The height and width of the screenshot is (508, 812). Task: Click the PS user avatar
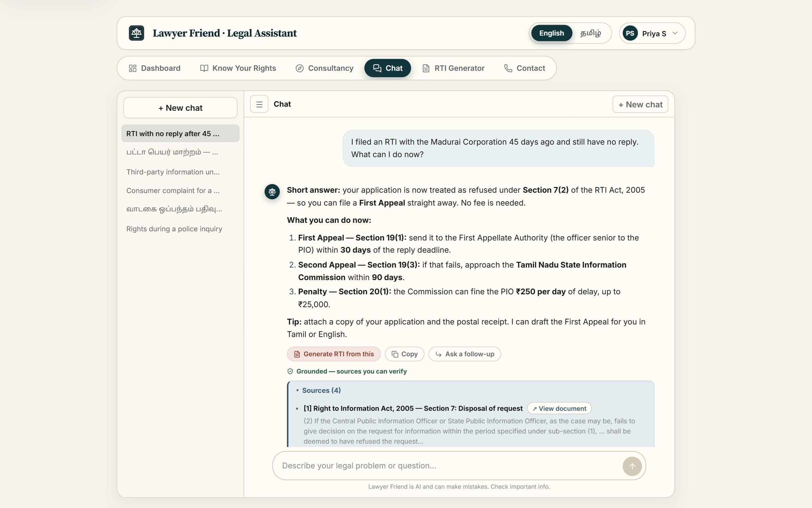pyautogui.click(x=630, y=33)
